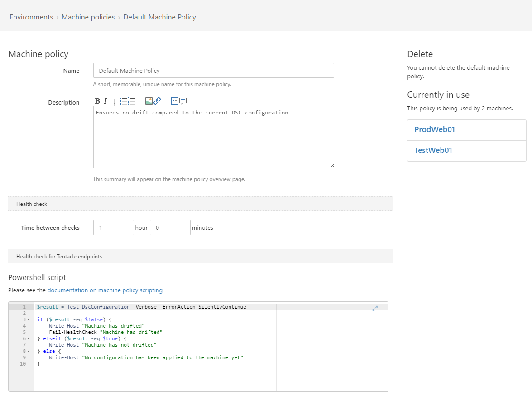Image resolution: width=532 pixels, height=395 pixels.
Task: Collapse the else fold at line 8
Action: (x=29, y=351)
